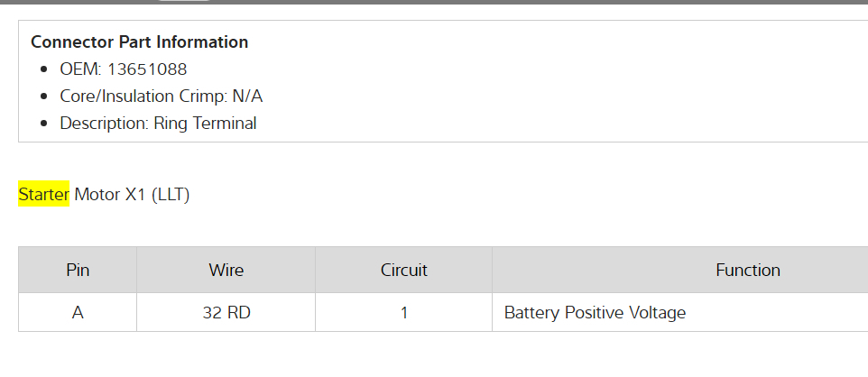Image resolution: width=868 pixels, height=377 pixels.
Task: Click the yellow highlighted word 'Starter'
Action: pos(43,194)
